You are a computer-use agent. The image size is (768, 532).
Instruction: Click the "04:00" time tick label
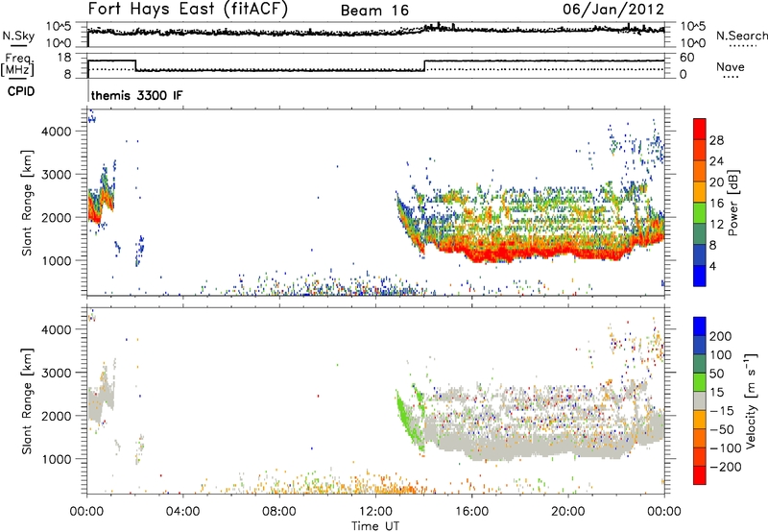pos(182,512)
